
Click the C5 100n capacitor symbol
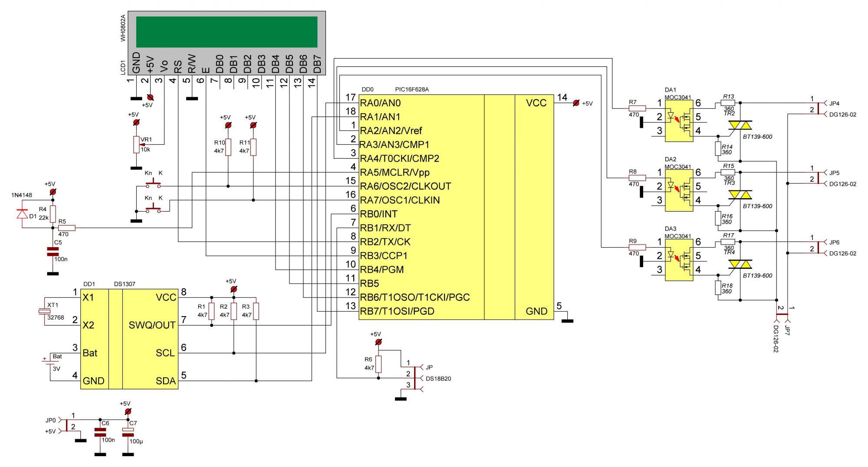coord(53,251)
